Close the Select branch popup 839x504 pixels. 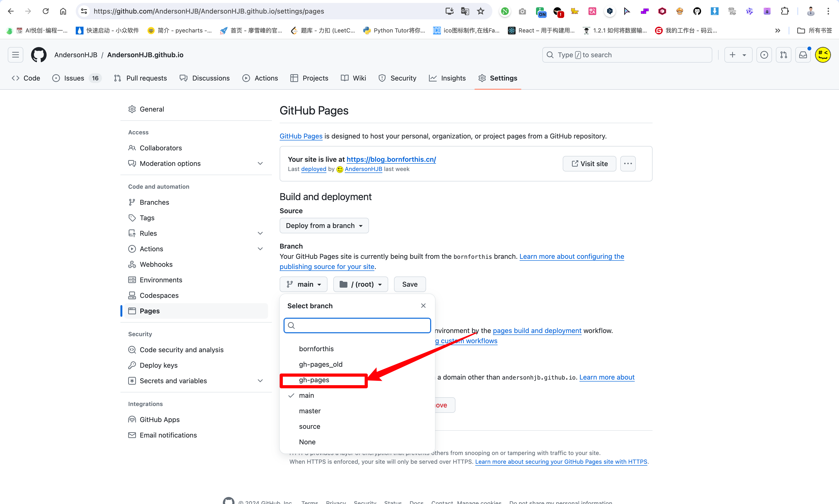423,306
